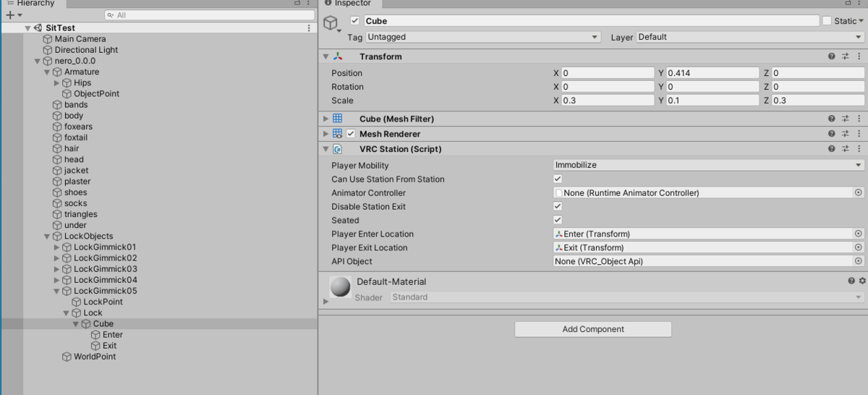
Task: Open the Static dropdown arrow
Action: 861,22
